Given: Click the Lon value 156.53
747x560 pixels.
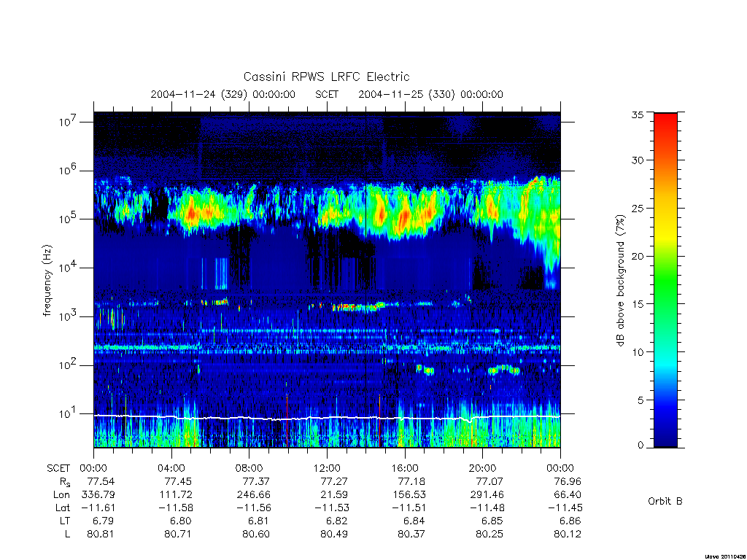Looking at the screenshot, I should (x=409, y=495).
